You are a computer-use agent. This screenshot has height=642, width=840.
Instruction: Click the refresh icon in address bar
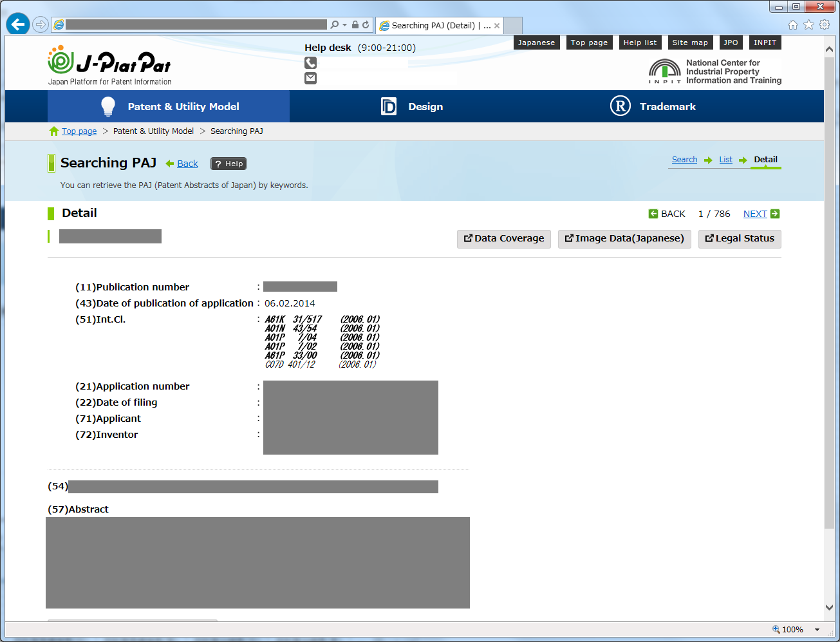[x=366, y=25]
